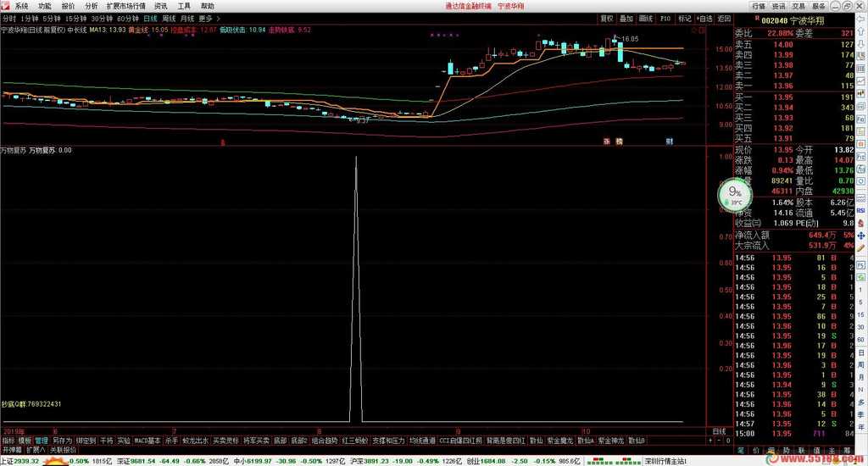Click the 开弹幕 button
Viewport: 868px width, 466px height.
(x=12, y=451)
